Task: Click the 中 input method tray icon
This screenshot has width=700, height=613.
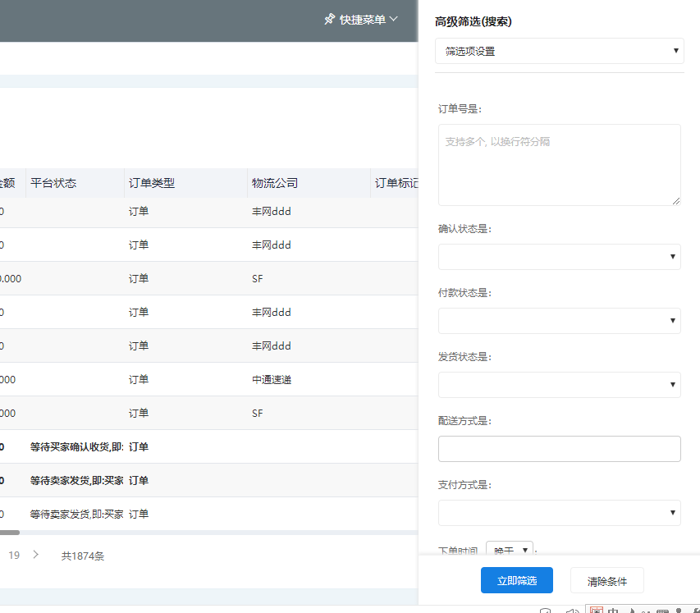Action: click(x=612, y=611)
